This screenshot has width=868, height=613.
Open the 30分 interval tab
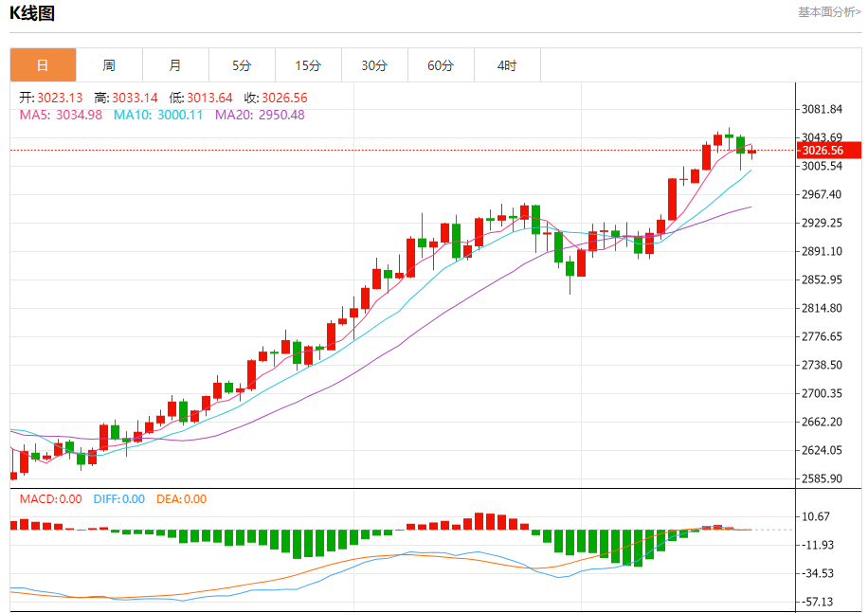tap(374, 65)
